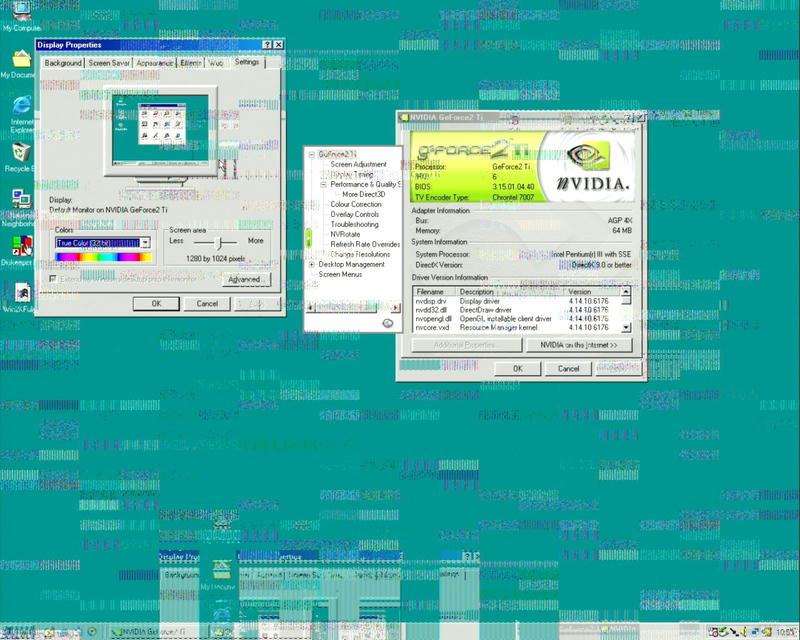Image resolution: width=800 pixels, height=640 pixels.
Task: Expand the Desktop Management tree node
Action: point(312,264)
